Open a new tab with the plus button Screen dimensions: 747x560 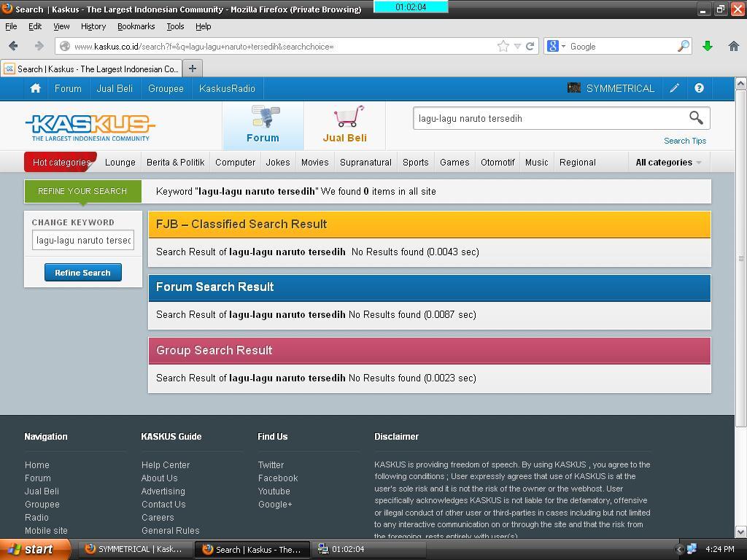coord(193,69)
